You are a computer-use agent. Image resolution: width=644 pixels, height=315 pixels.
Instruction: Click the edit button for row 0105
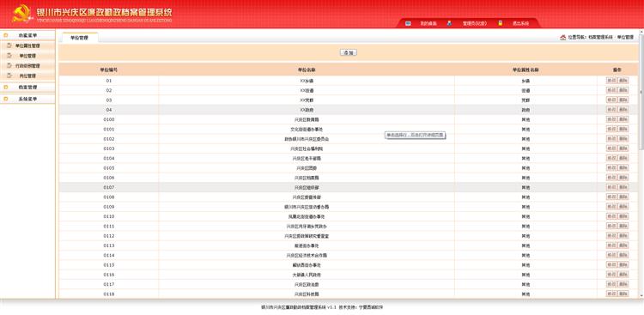pos(611,168)
